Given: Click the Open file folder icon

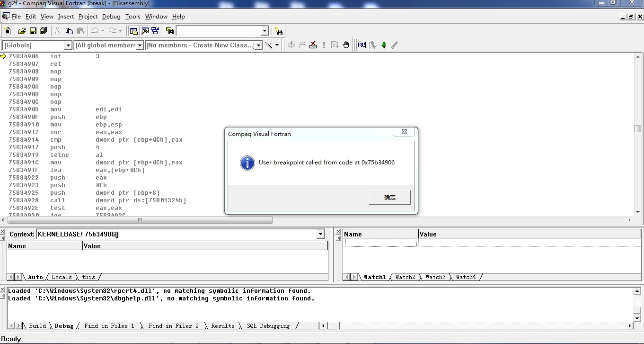Looking at the screenshot, I should click(x=22, y=31).
